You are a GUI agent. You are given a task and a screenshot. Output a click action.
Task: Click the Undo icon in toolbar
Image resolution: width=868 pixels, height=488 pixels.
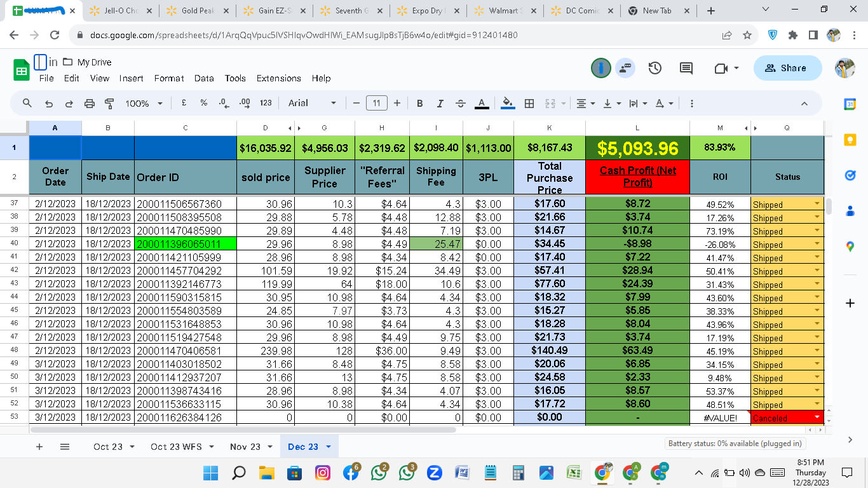coord(49,104)
